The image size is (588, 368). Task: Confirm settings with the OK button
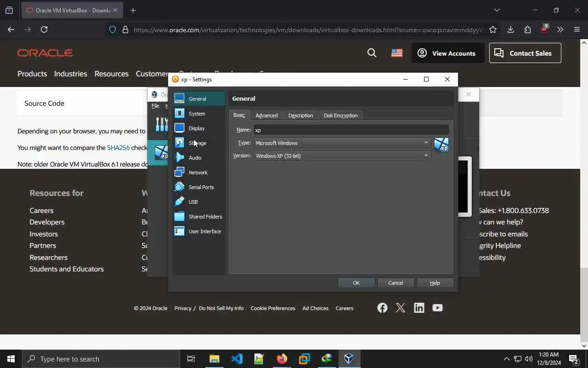pyautogui.click(x=356, y=283)
